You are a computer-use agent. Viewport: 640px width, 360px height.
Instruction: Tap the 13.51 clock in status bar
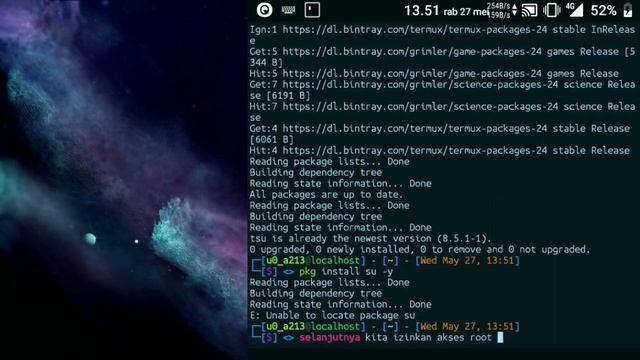(x=422, y=11)
